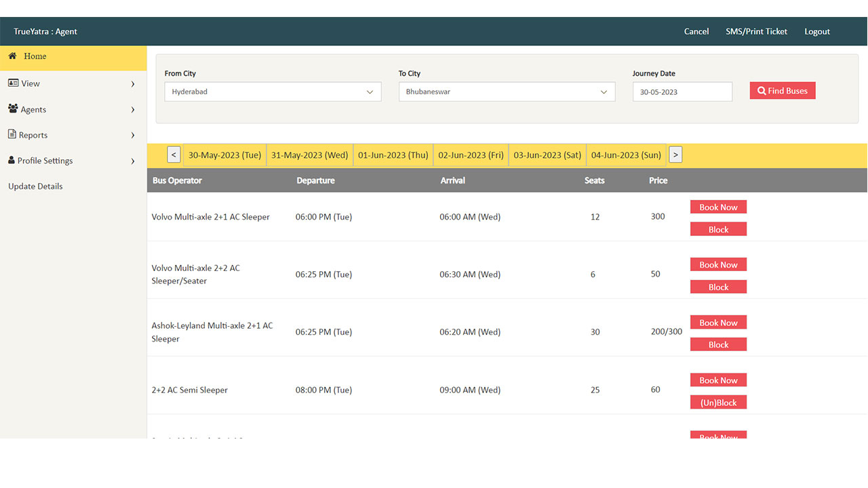Click the Agents group icon
The height and width of the screenshot is (488, 868).
pyautogui.click(x=13, y=108)
